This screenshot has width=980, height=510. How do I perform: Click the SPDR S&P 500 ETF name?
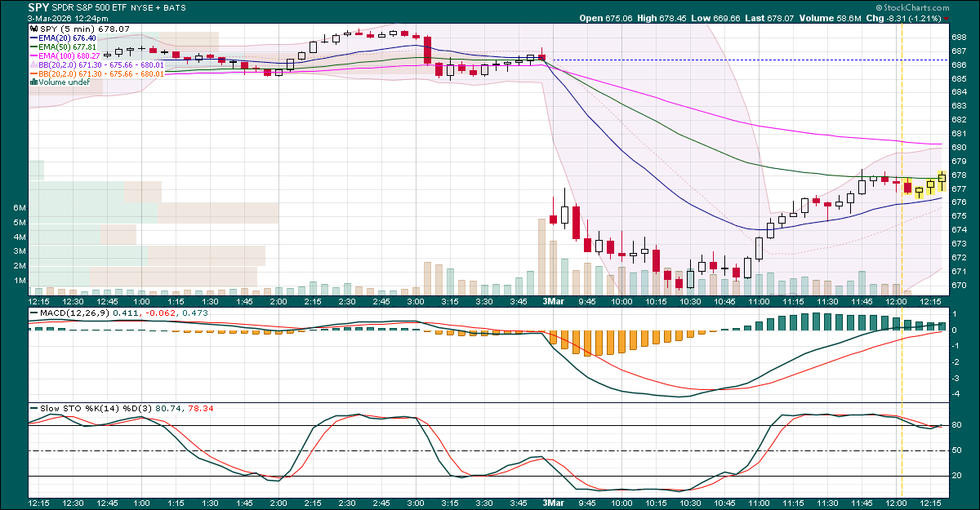89,8
